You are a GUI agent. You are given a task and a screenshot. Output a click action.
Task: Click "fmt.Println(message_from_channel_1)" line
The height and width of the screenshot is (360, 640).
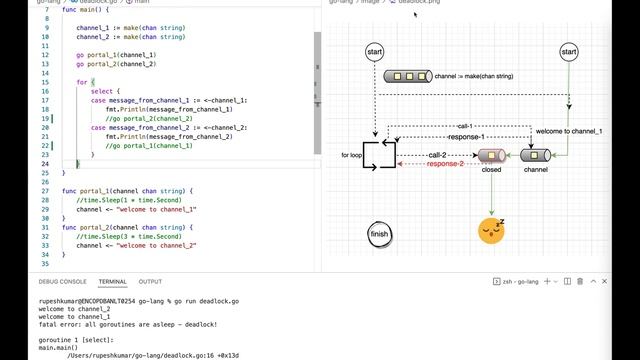pos(169,109)
